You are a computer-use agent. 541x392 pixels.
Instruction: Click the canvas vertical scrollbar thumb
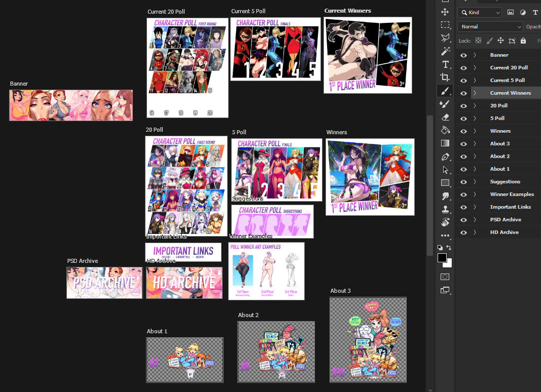429,185
